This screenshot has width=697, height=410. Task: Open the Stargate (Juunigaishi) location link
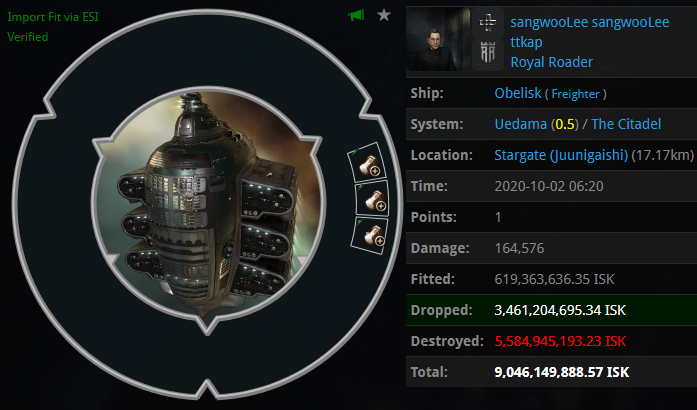pos(561,155)
